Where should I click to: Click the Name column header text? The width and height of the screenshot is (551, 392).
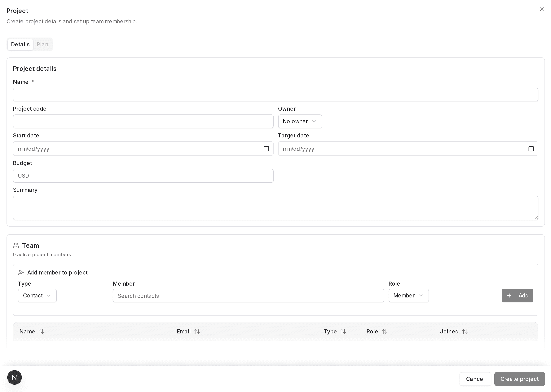pos(27,332)
